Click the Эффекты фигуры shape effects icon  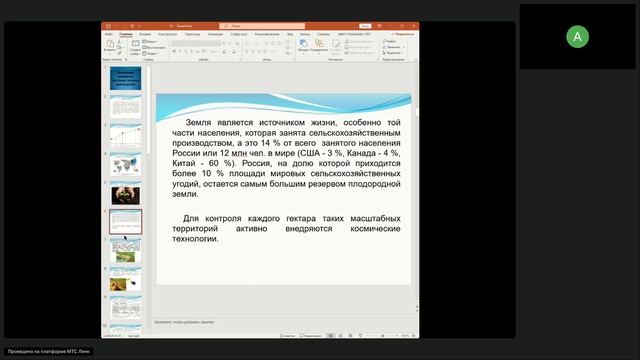[347, 53]
